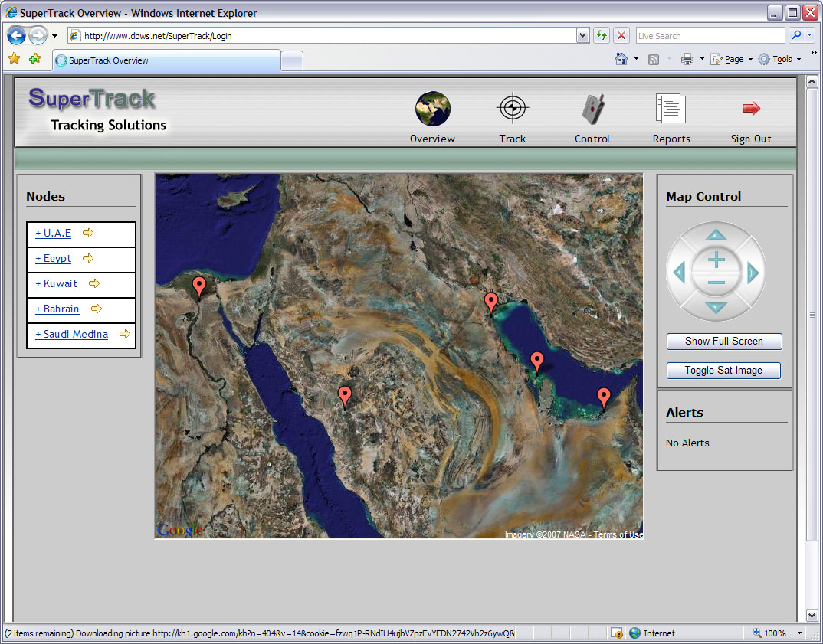
Task: Click the Live Search magnifier button
Action: click(x=796, y=36)
